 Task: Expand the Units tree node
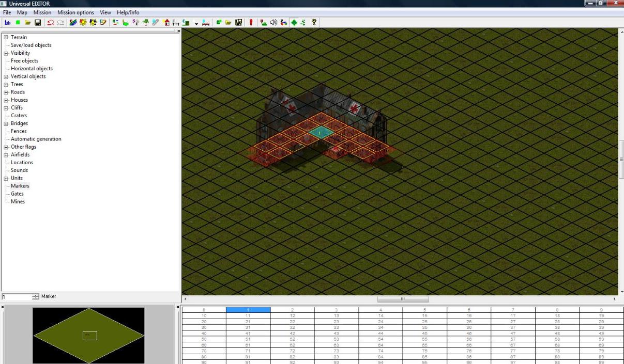(x=6, y=178)
